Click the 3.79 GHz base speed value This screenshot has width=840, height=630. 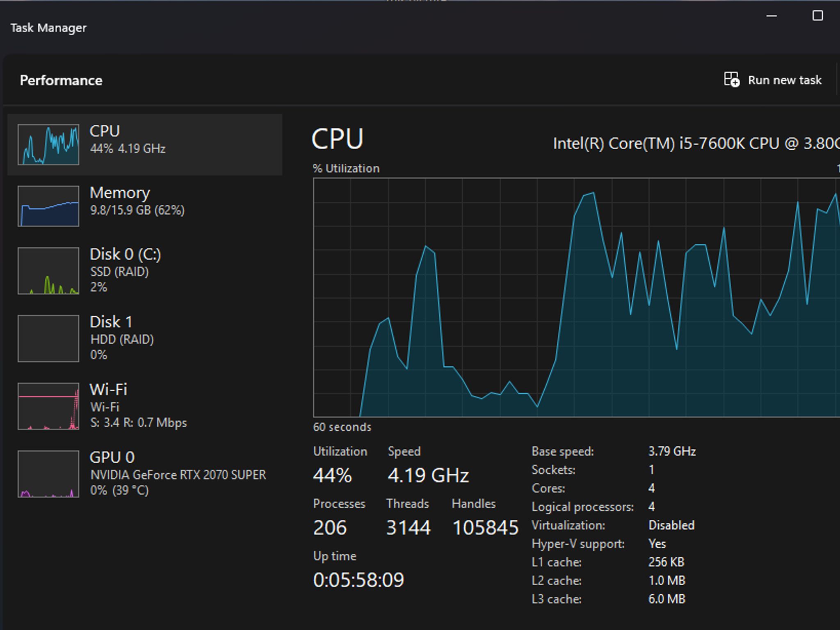(x=672, y=452)
